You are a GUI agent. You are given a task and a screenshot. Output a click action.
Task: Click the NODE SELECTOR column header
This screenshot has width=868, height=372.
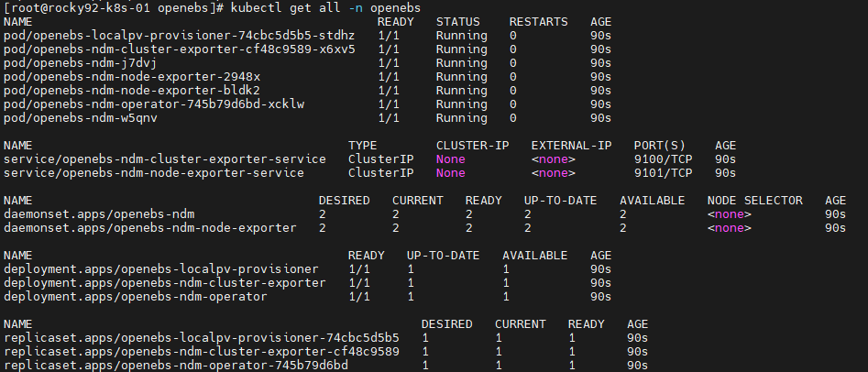(x=755, y=201)
